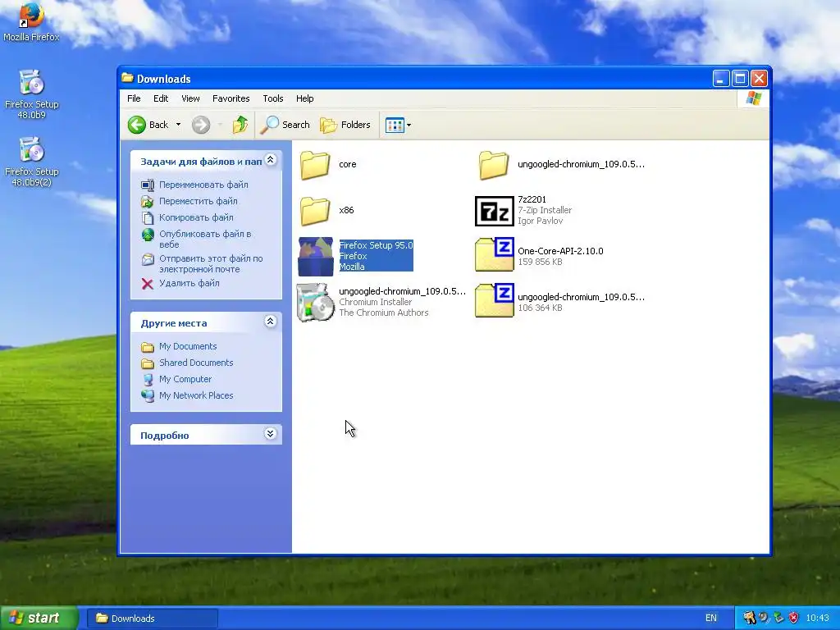Click Отправить этот файл по электронной почте
The image size is (840, 630).
point(211,263)
